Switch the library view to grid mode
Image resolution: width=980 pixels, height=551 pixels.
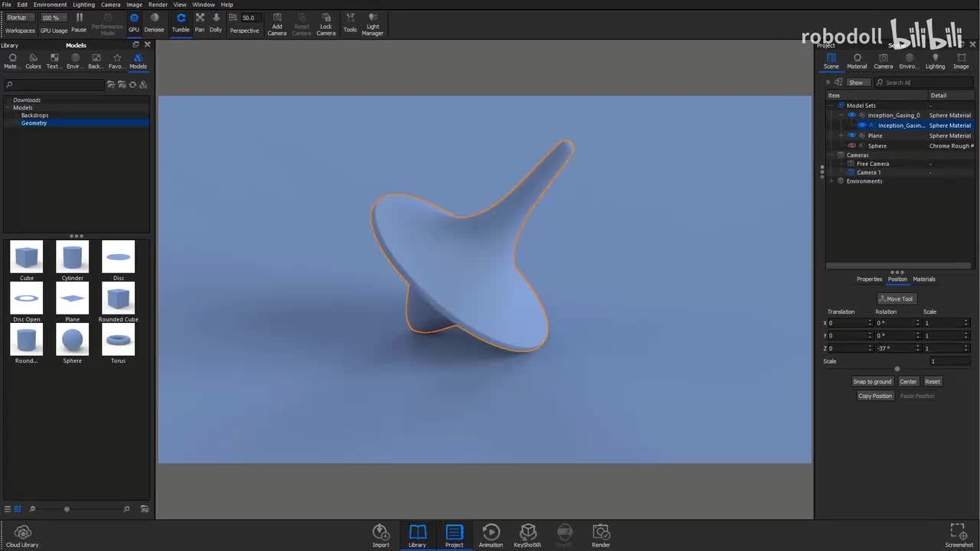click(18, 509)
